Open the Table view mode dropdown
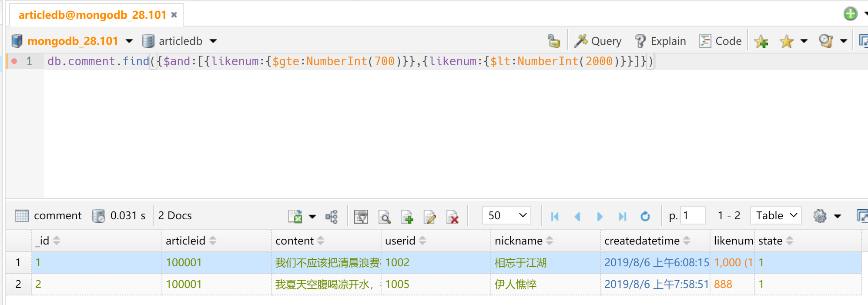 click(776, 215)
